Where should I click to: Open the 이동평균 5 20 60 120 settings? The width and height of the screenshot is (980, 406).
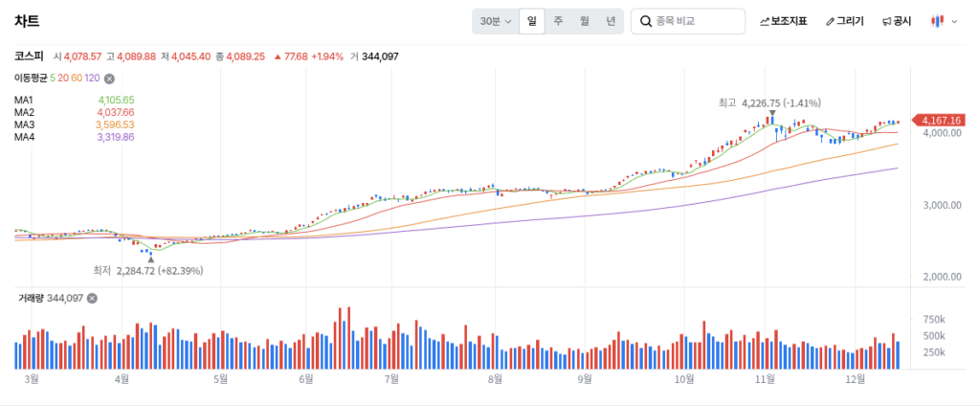point(56,79)
